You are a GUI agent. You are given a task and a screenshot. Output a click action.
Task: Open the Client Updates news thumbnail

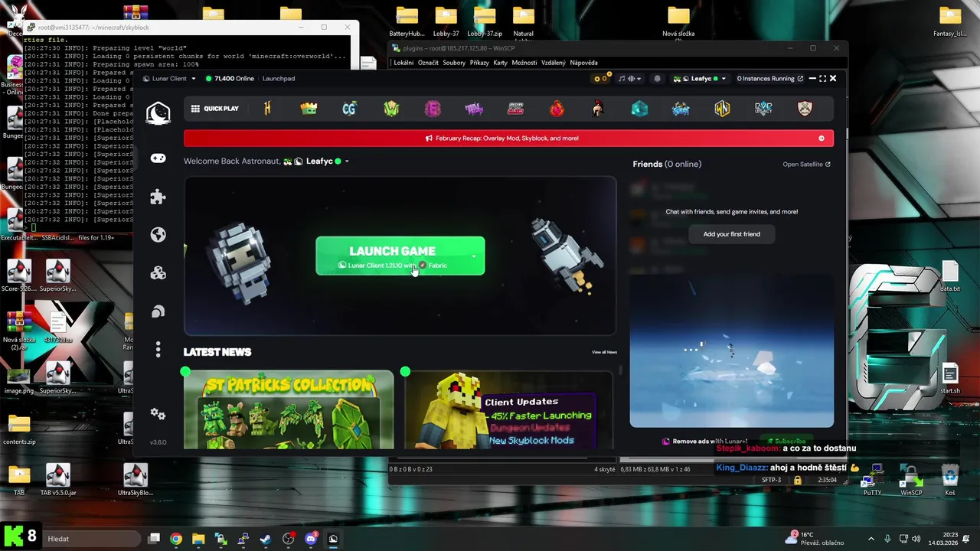[x=508, y=409]
